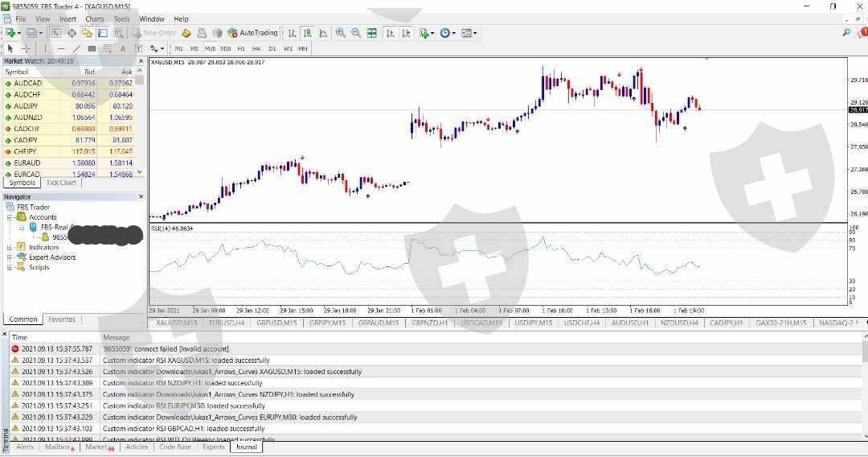Screen dimensions: 868x457
Task: Expand the Expert Advisors tree node
Action: 10,257
